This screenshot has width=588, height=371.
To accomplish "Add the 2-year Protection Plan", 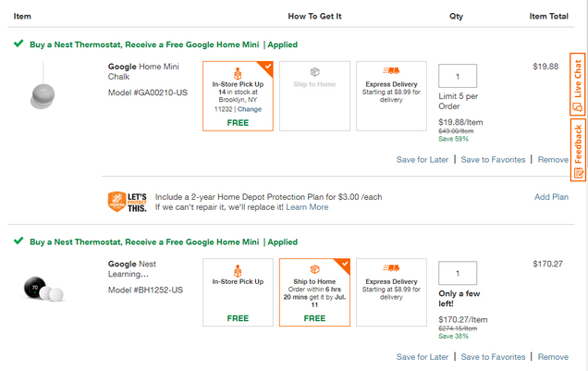I will (x=551, y=197).
